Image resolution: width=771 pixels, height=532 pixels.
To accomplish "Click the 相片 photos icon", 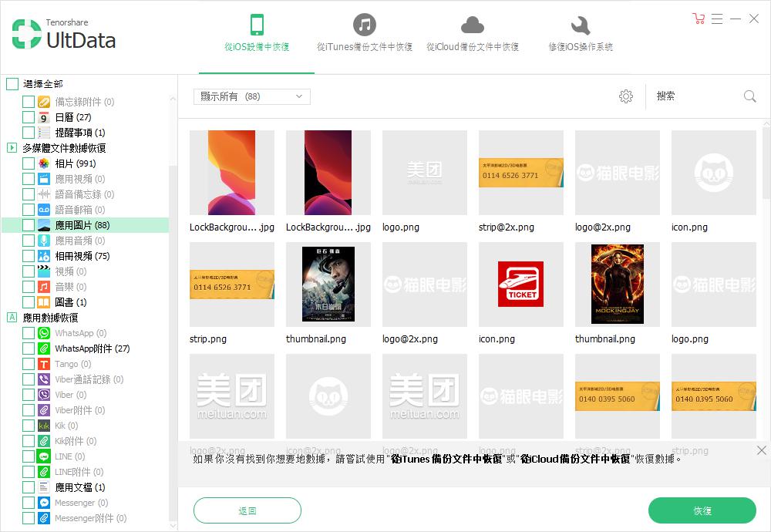I will coord(44,163).
